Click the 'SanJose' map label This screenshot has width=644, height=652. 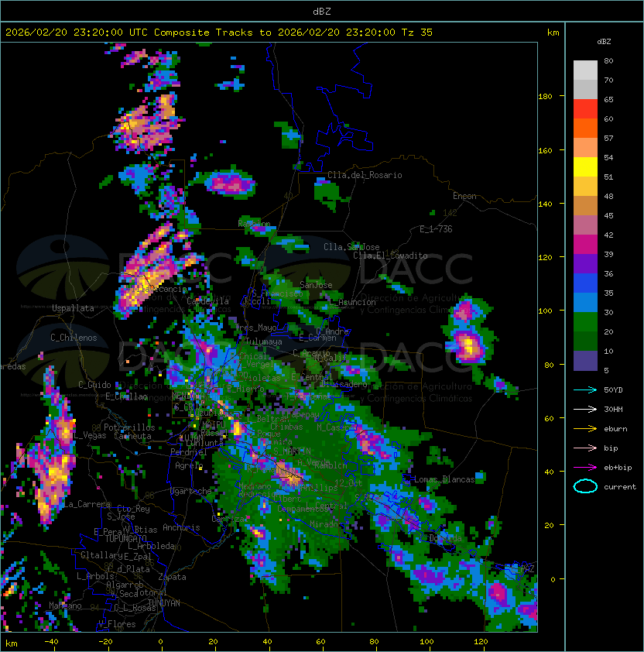click(x=316, y=285)
